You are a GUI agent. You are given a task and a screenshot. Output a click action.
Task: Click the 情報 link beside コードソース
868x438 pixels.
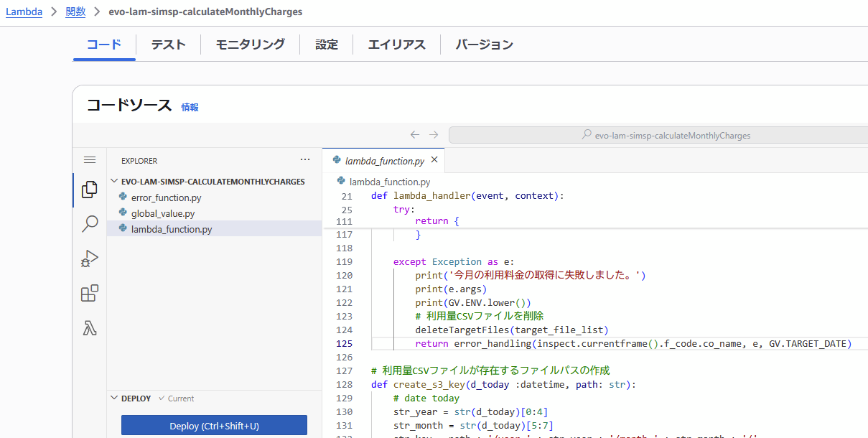coord(190,107)
